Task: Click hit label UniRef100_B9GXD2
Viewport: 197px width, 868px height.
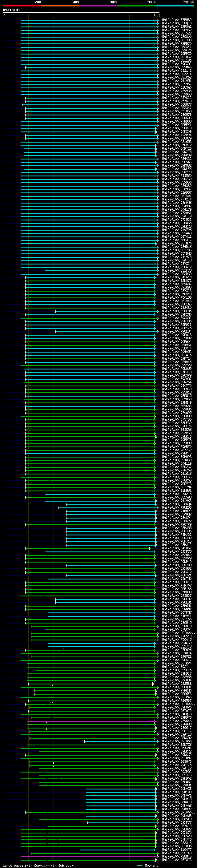Action: 177,64
